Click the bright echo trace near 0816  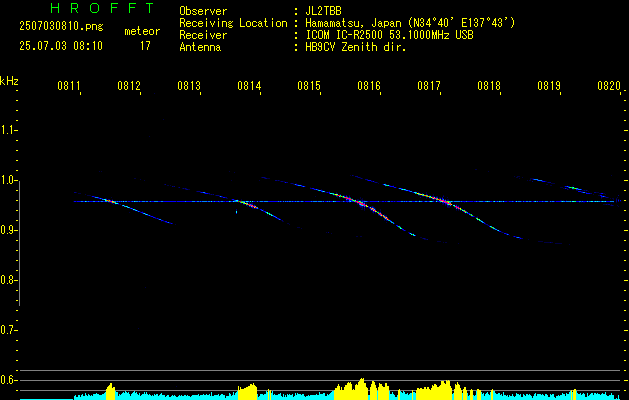(363, 205)
